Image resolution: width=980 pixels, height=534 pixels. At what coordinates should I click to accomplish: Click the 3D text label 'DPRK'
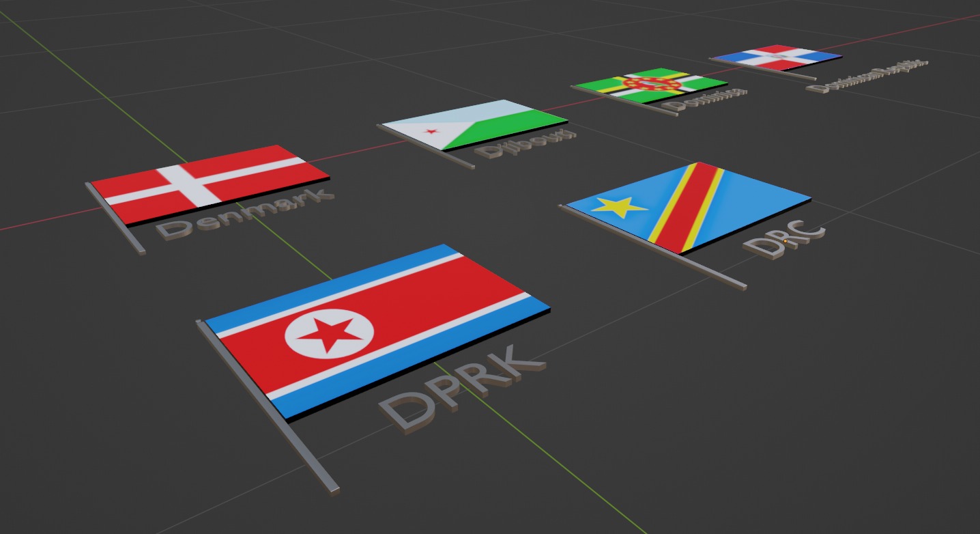(462, 389)
